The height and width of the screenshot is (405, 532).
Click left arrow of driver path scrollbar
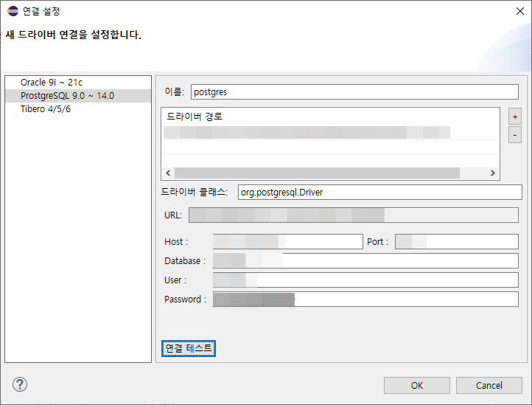pos(168,173)
